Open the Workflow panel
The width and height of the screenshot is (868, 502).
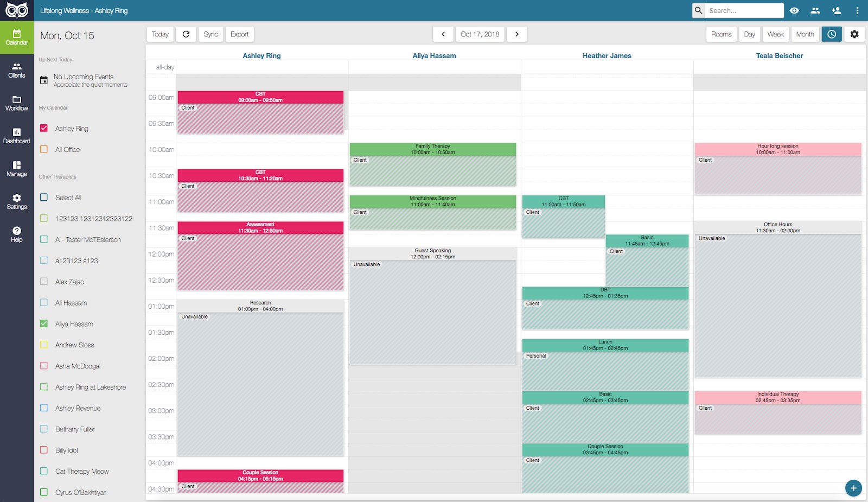click(x=17, y=103)
